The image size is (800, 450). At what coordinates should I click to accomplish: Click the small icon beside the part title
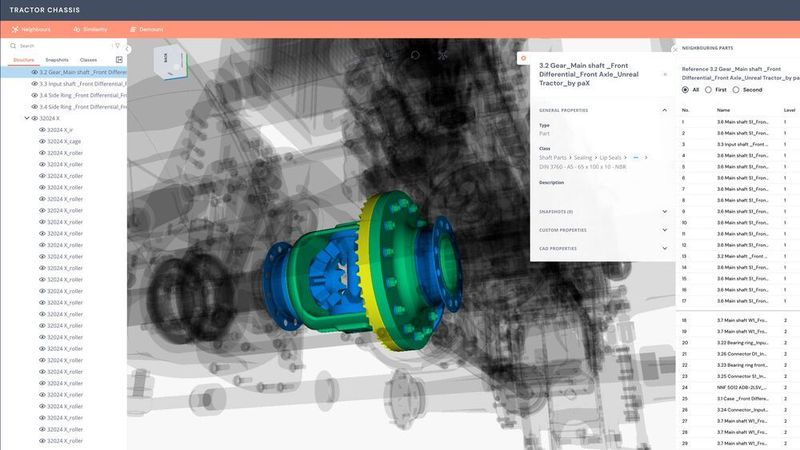[665, 74]
